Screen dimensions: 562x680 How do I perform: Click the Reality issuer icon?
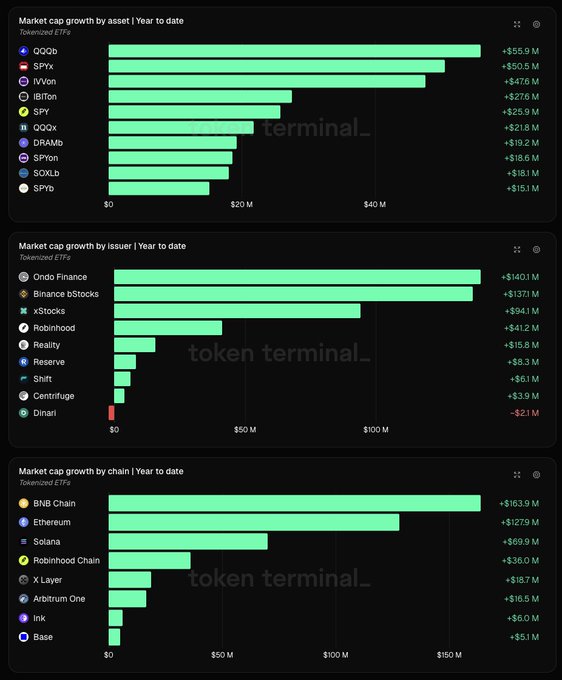click(x=24, y=345)
